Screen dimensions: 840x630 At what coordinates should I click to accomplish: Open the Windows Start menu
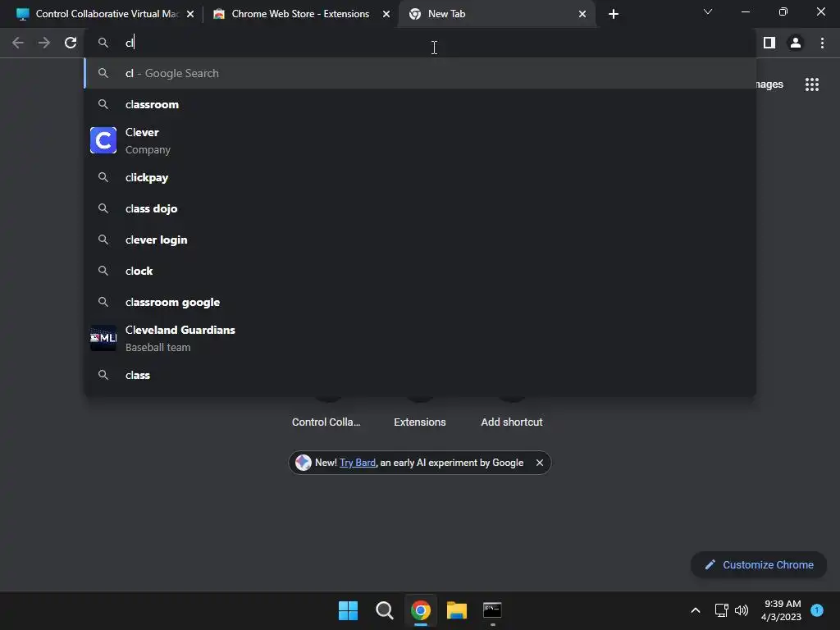pos(348,610)
